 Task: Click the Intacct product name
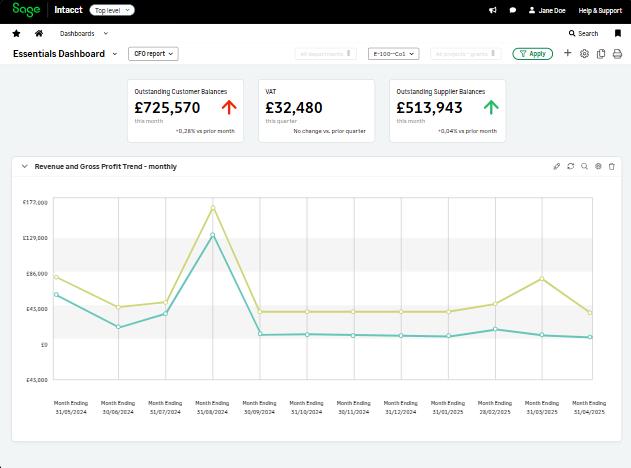(68, 10)
